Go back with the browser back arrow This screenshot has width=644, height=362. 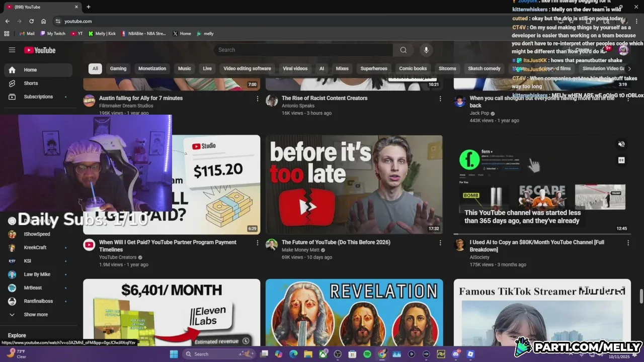point(7,21)
